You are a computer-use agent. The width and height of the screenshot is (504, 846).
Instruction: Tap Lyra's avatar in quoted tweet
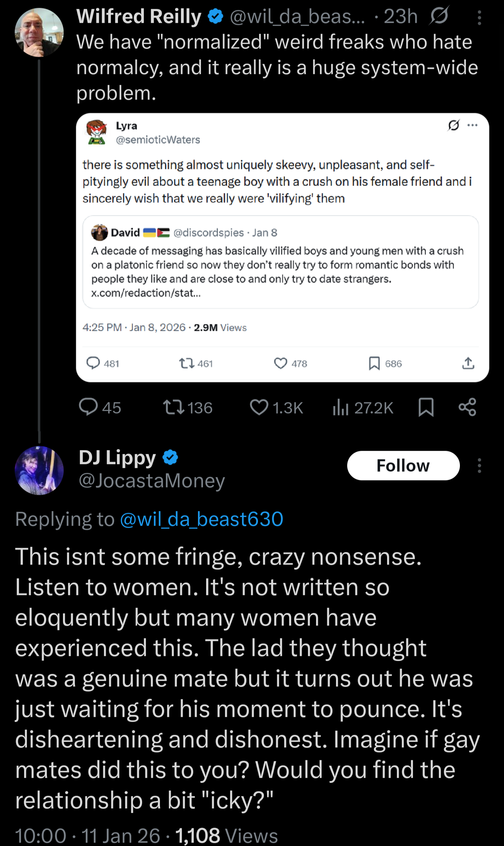(x=97, y=132)
